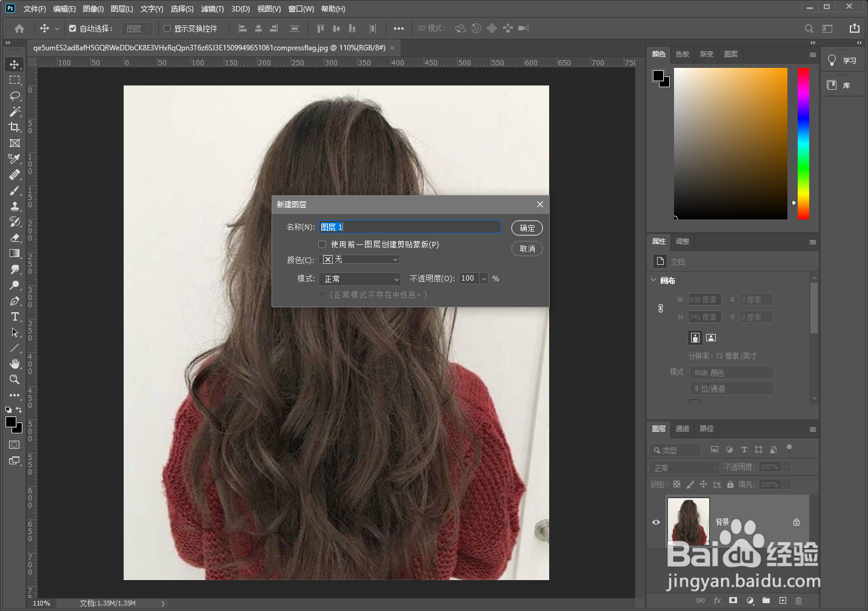
Task: Toggle the Auto-Select (自动选择) checkbox
Action: [x=73, y=28]
